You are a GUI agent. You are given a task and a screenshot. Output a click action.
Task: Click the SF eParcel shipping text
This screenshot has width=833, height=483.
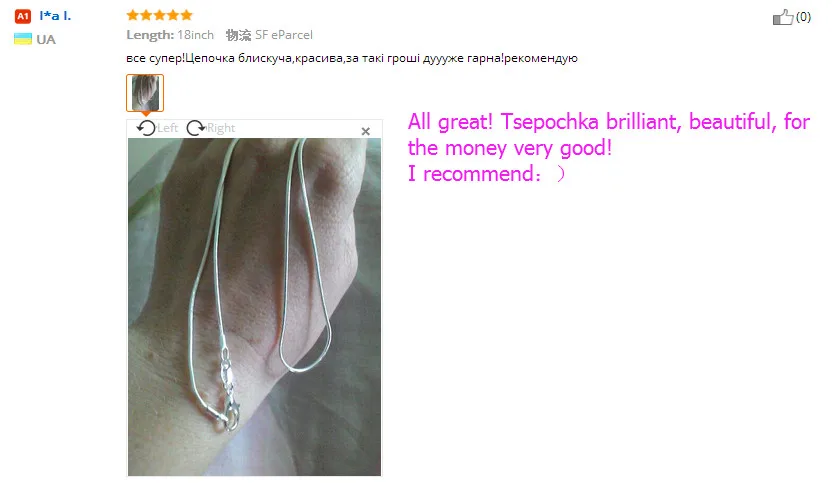[x=284, y=35]
